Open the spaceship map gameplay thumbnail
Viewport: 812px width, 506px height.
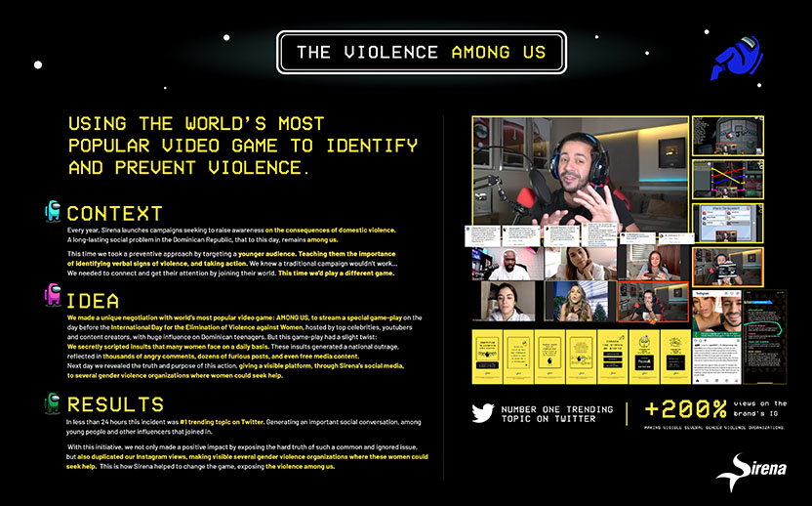click(x=728, y=136)
